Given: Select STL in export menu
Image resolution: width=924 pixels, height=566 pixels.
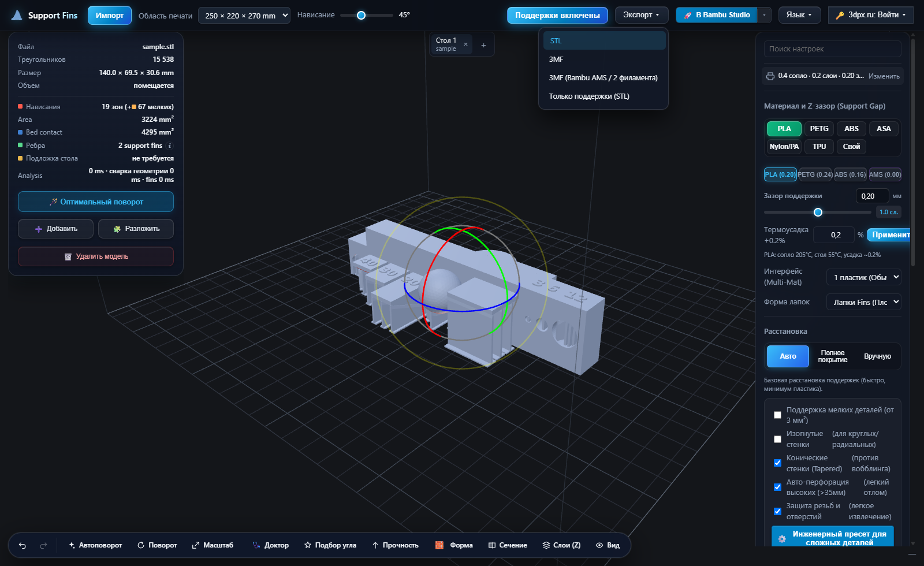Looking at the screenshot, I should 605,40.
